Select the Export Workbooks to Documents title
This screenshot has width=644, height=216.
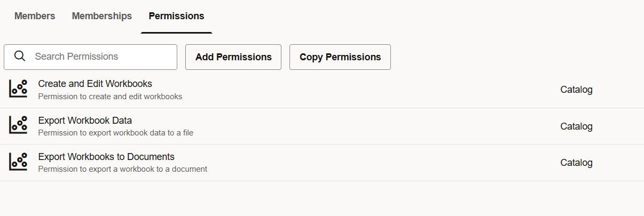point(106,157)
